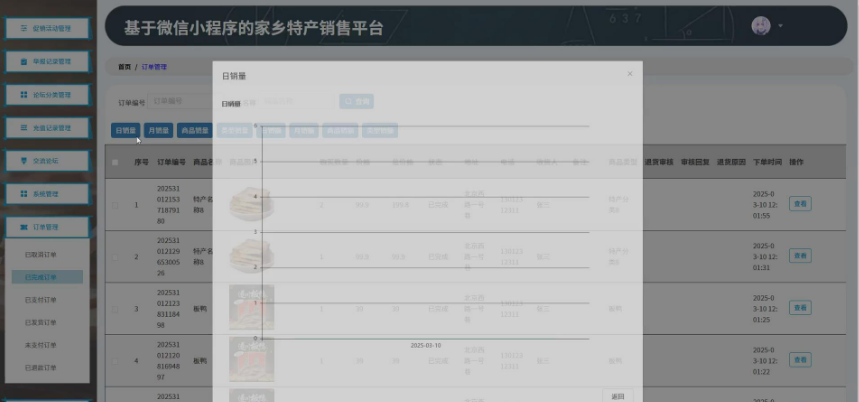The height and width of the screenshot is (402, 859).
Task: Click the 板鸭 product name in row 3
Action: tap(200, 309)
